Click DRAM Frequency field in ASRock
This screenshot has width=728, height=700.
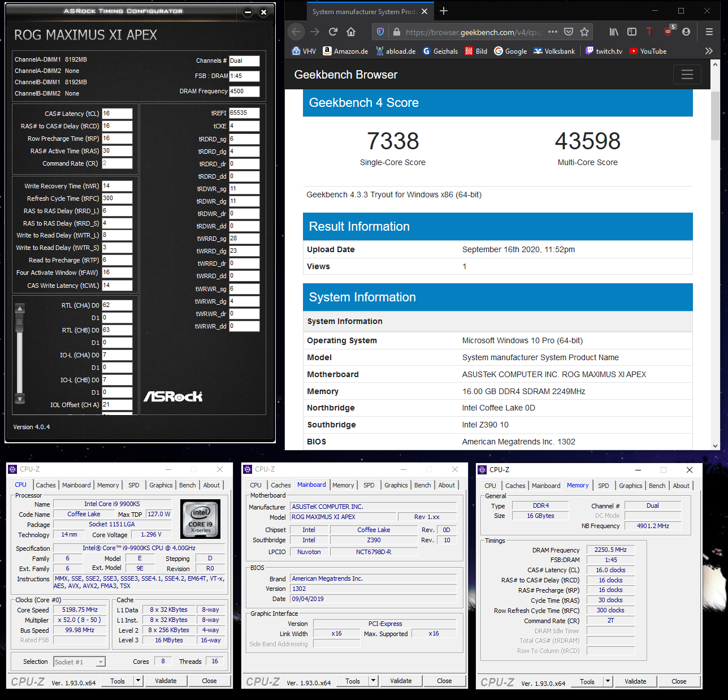[244, 91]
